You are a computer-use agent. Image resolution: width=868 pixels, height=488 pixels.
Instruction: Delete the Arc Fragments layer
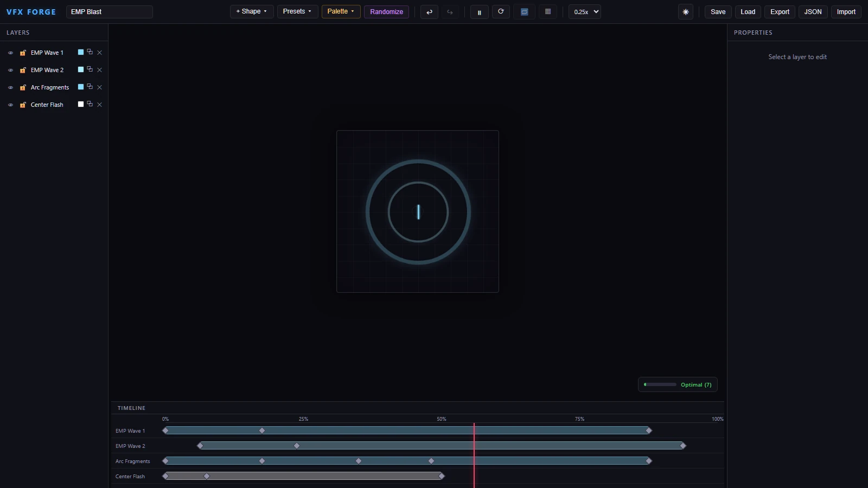tap(99, 87)
